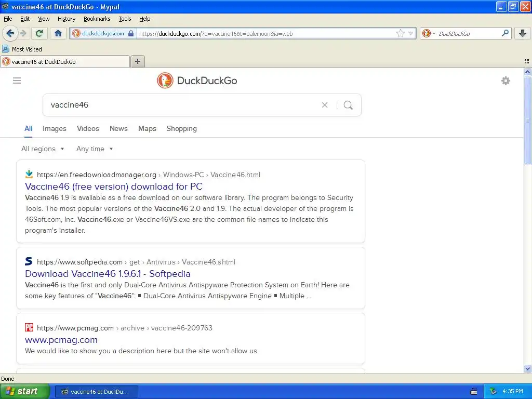Expand the All regions filter
Screen dimensions: 532x399
[x=43, y=149]
